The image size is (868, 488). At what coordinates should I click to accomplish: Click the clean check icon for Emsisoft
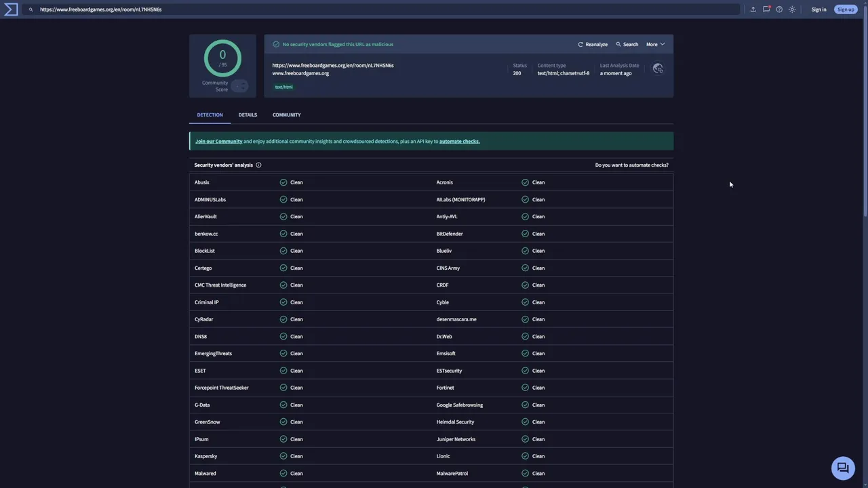(x=526, y=353)
